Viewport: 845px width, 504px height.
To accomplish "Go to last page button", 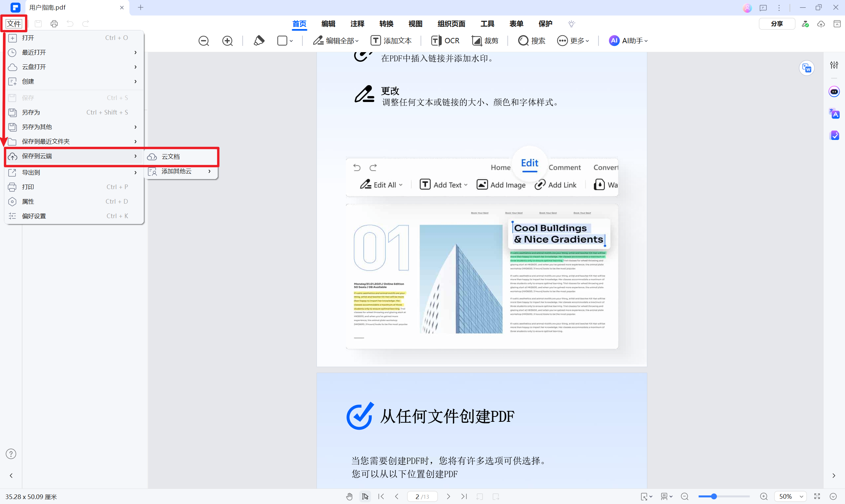I will pyautogui.click(x=464, y=496).
